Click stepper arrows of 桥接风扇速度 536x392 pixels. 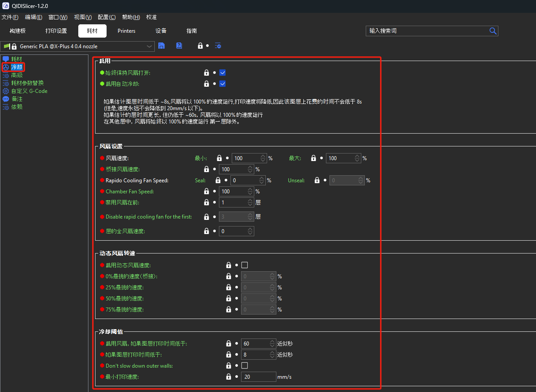click(250, 169)
